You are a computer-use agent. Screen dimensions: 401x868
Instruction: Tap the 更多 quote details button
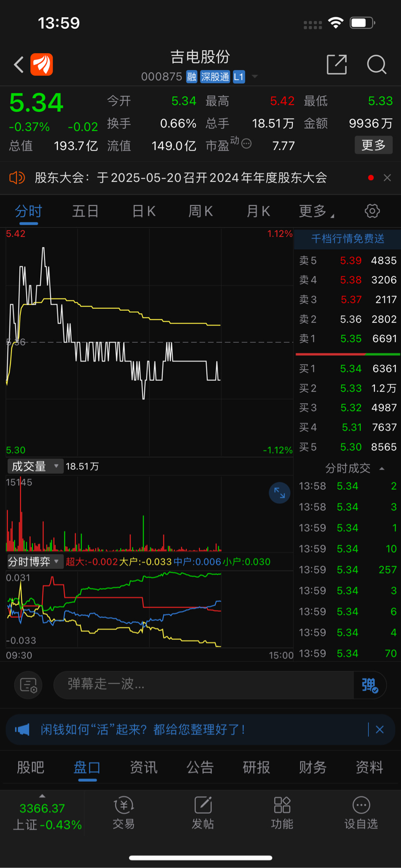click(374, 145)
